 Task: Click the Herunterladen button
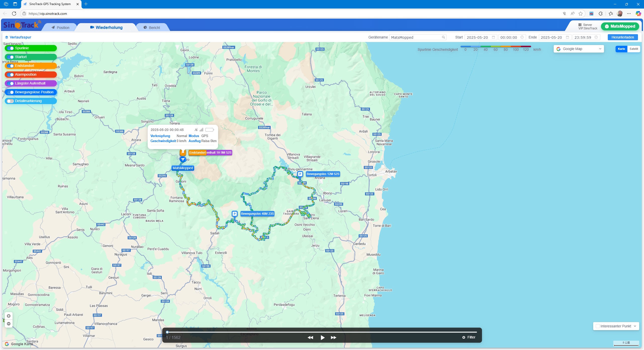(x=623, y=37)
